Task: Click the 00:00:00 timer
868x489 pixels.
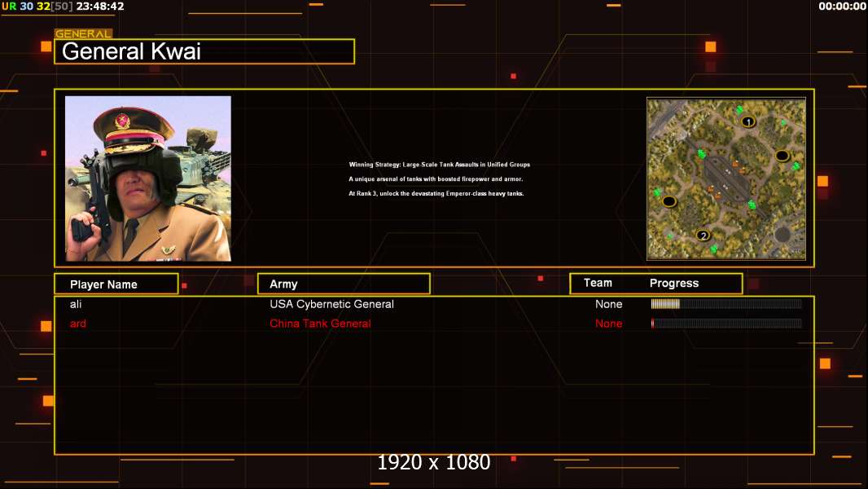Action: 842,6
